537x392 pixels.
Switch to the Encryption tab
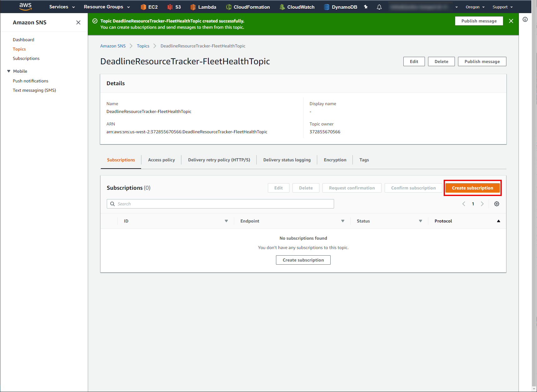click(x=335, y=160)
